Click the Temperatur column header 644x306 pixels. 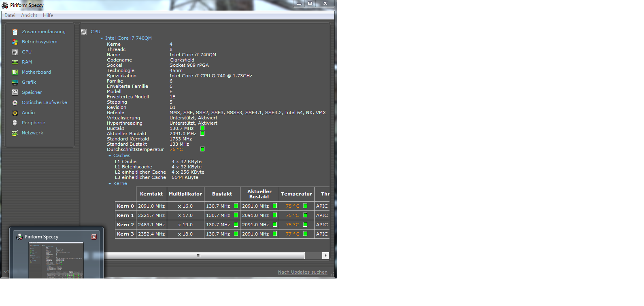[297, 194]
